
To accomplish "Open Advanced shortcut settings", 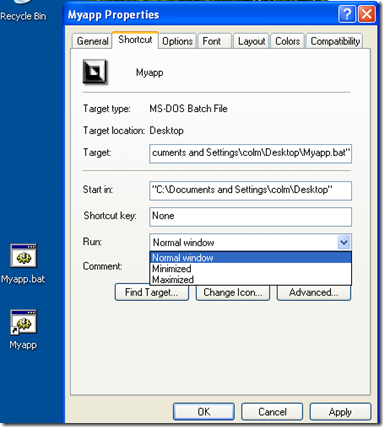I will tap(314, 292).
